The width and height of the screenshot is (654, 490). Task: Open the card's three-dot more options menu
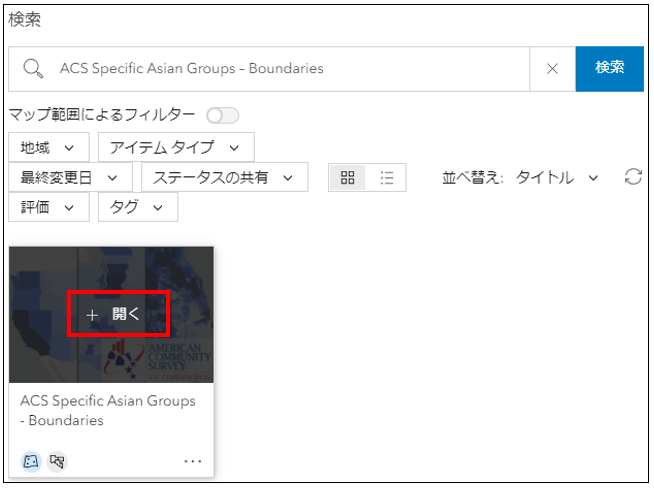tap(193, 461)
